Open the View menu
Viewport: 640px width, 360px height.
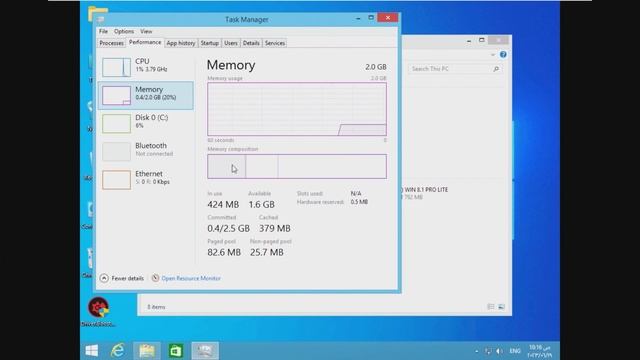pyautogui.click(x=146, y=31)
